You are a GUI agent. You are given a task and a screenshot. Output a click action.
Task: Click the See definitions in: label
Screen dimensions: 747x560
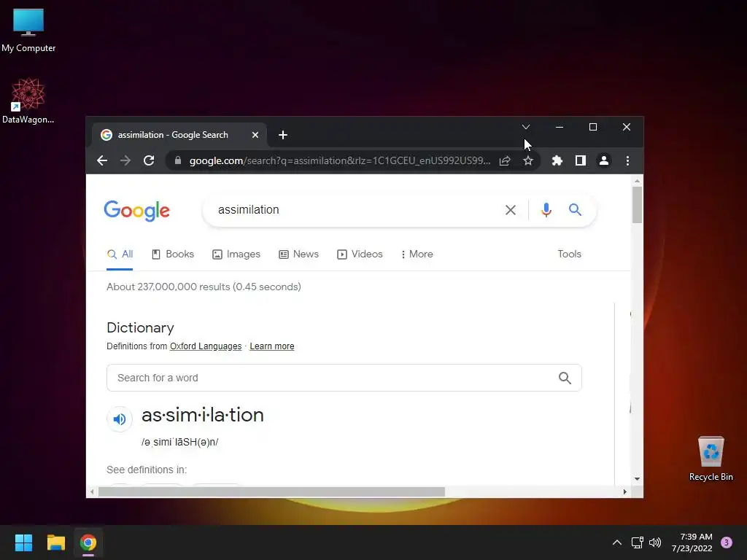click(147, 470)
